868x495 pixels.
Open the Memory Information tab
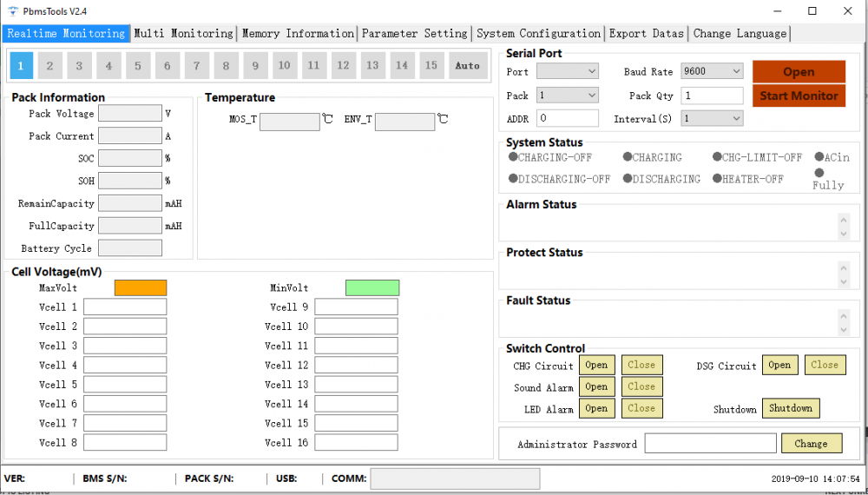click(x=298, y=34)
